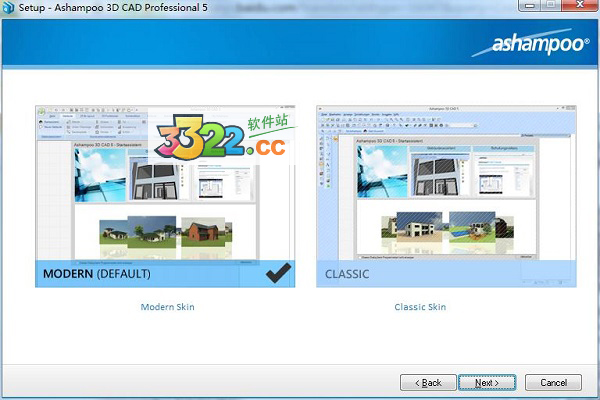Continue setup with the Next button

click(487, 382)
